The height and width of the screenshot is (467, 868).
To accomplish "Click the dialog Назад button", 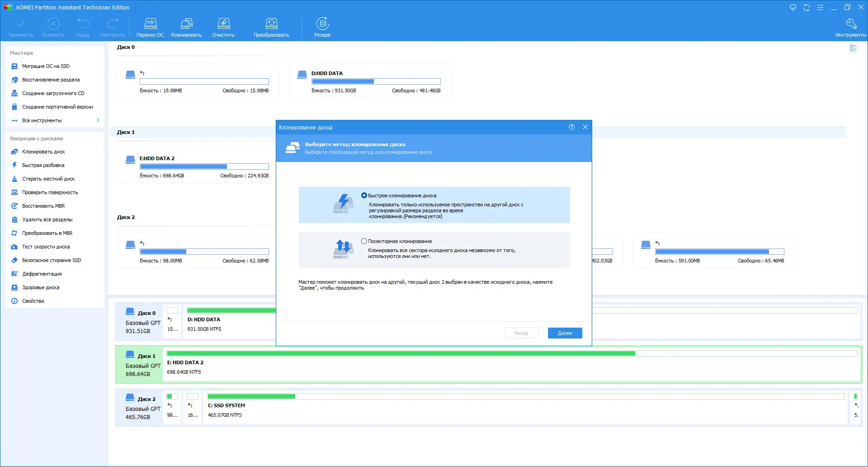I will 521,333.
